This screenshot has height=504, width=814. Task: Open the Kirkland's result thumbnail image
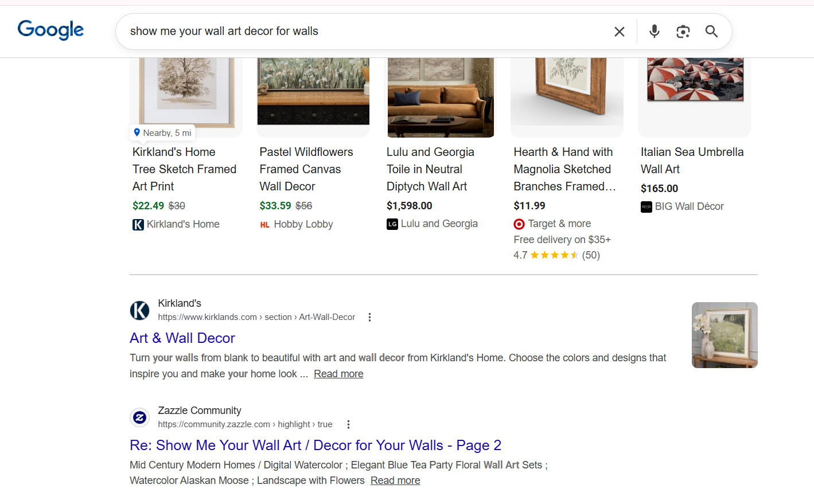(x=725, y=335)
